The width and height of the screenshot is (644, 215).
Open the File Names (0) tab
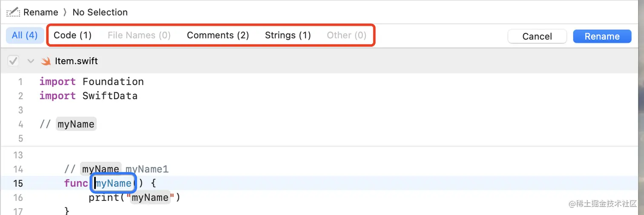139,35
